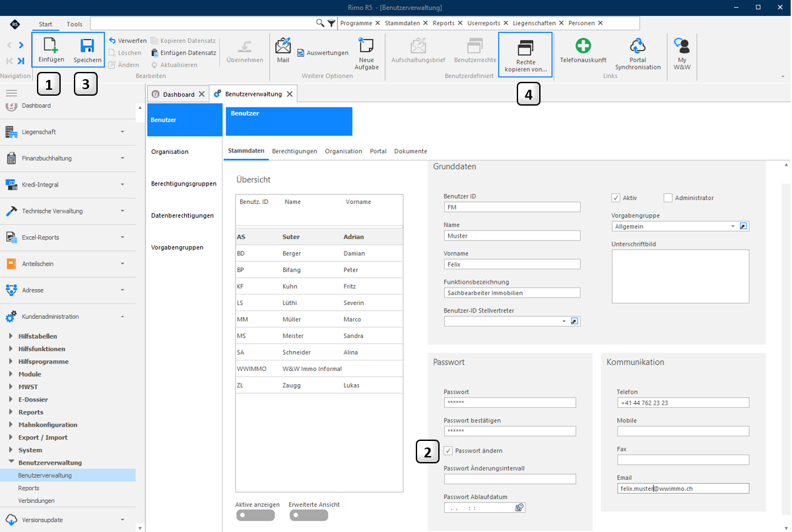This screenshot has height=532, width=792.
Task: Enable the Administrator checkbox
Action: pos(668,198)
